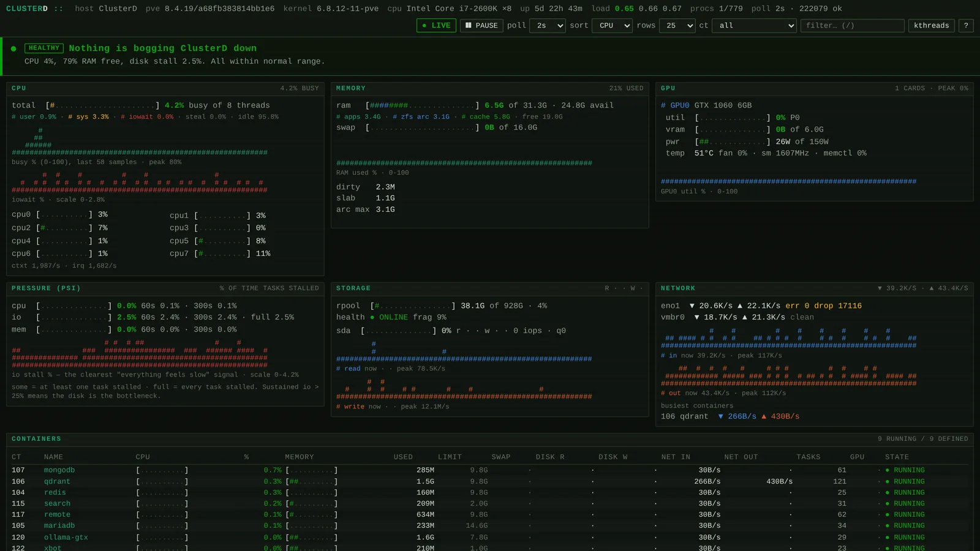This screenshot has width=980, height=551.
Task: Toggle the LIVE mode button
Action: point(436,26)
